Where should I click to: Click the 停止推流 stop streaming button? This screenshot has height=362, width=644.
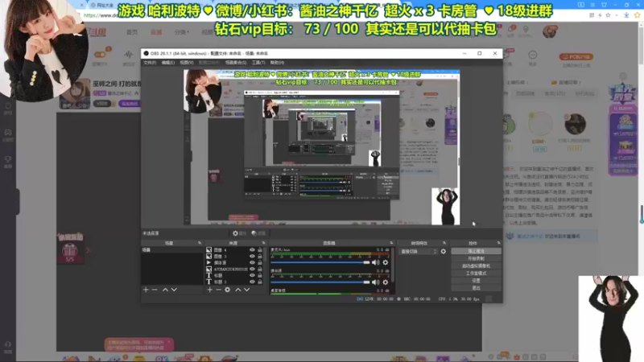476,251
